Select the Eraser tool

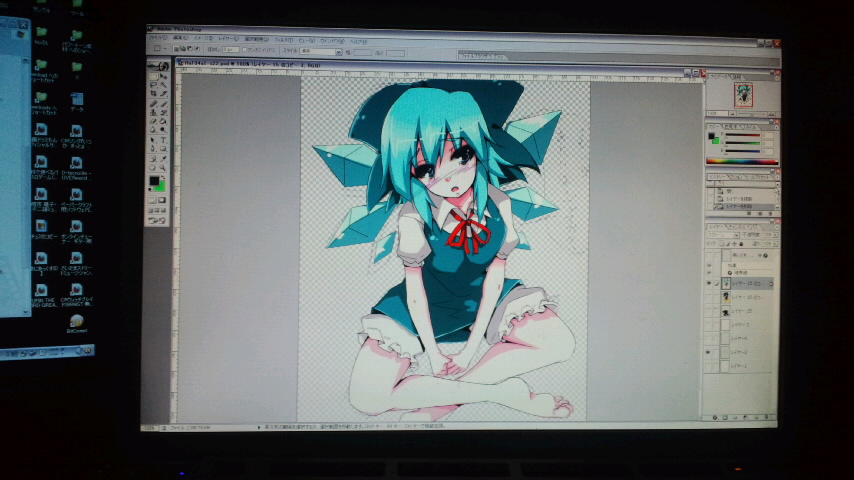coord(154,121)
